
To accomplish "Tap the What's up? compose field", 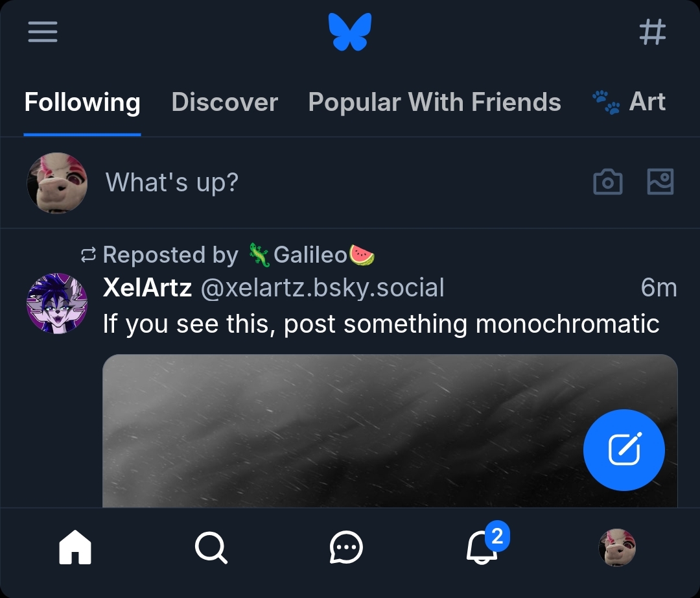I will pos(172,183).
